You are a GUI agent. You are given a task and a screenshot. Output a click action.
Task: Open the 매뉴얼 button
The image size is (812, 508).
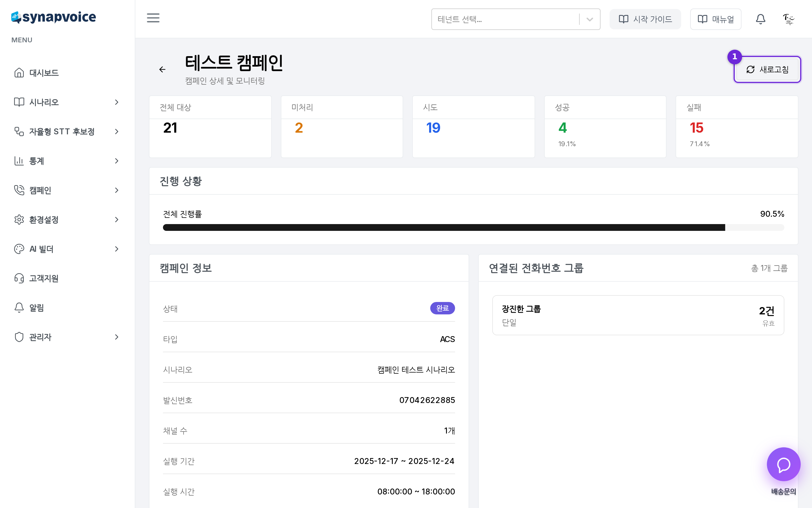pos(715,19)
